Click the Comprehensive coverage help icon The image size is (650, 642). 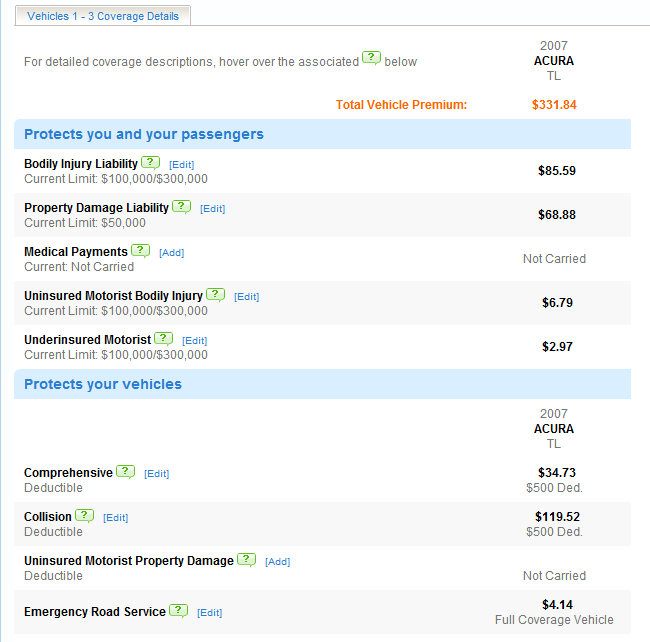point(125,471)
